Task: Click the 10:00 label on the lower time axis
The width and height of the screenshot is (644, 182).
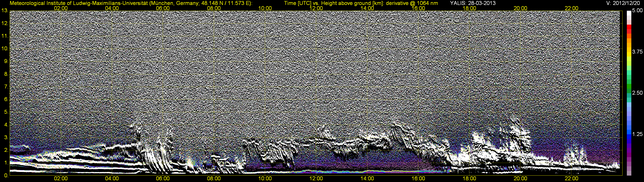Action: [265, 179]
